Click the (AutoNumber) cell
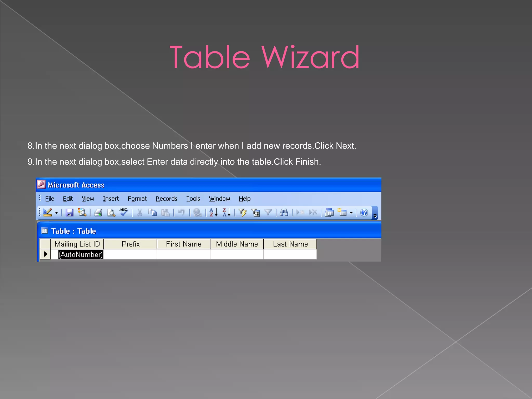The height and width of the screenshot is (399, 532). pyautogui.click(x=77, y=254)
